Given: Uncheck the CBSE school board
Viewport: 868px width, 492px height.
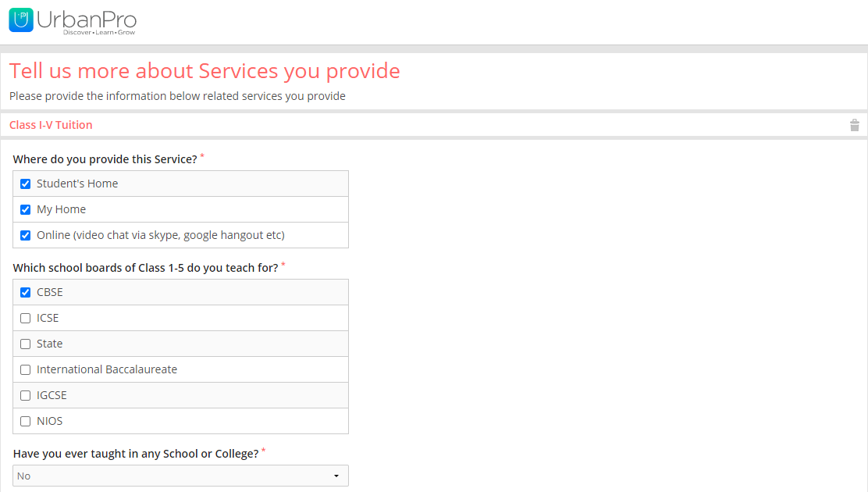Looking at the screenshot, I should (x=25, y=292).
